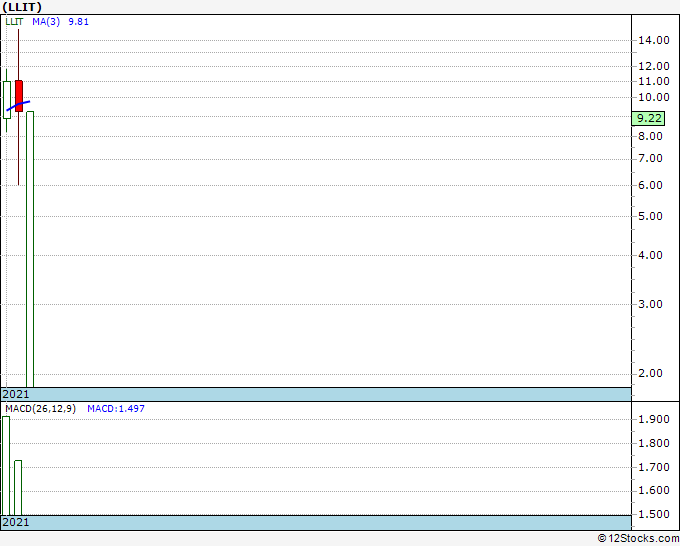Click the MACD(26,12,9) indicator label
Viewport: 680px width, 546px height.
[40, 409]
